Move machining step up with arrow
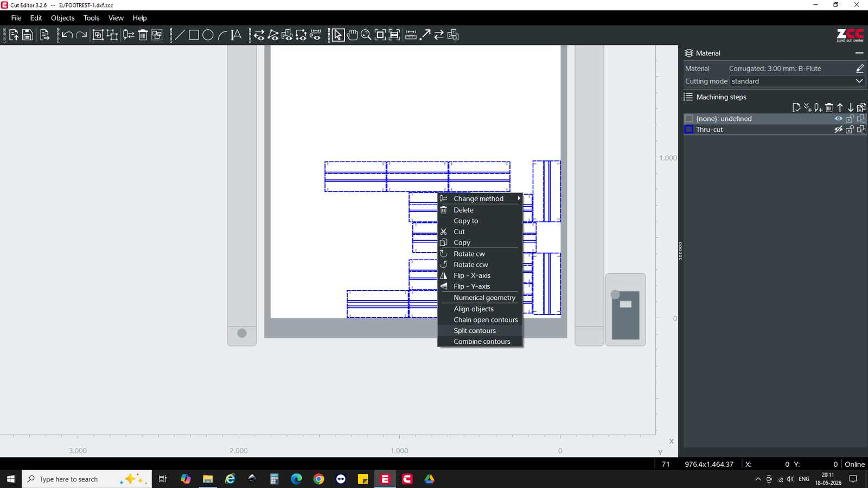The width and height of the screenshot is (868, 488). point(840,107)
